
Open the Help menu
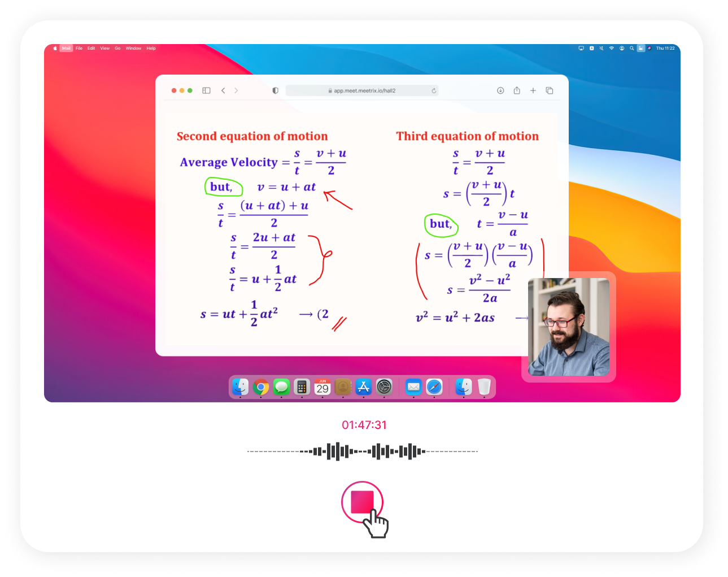click(151, 48)
